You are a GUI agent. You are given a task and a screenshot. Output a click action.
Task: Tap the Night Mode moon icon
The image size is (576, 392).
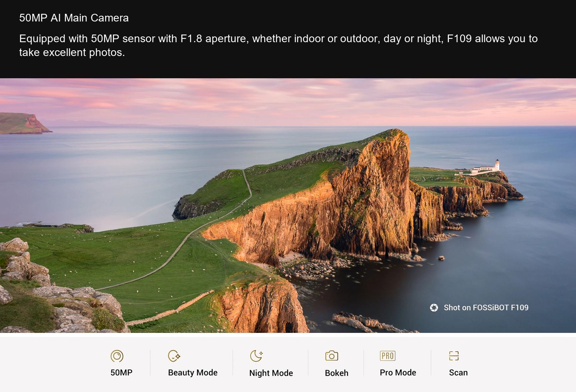click(257, 356)
